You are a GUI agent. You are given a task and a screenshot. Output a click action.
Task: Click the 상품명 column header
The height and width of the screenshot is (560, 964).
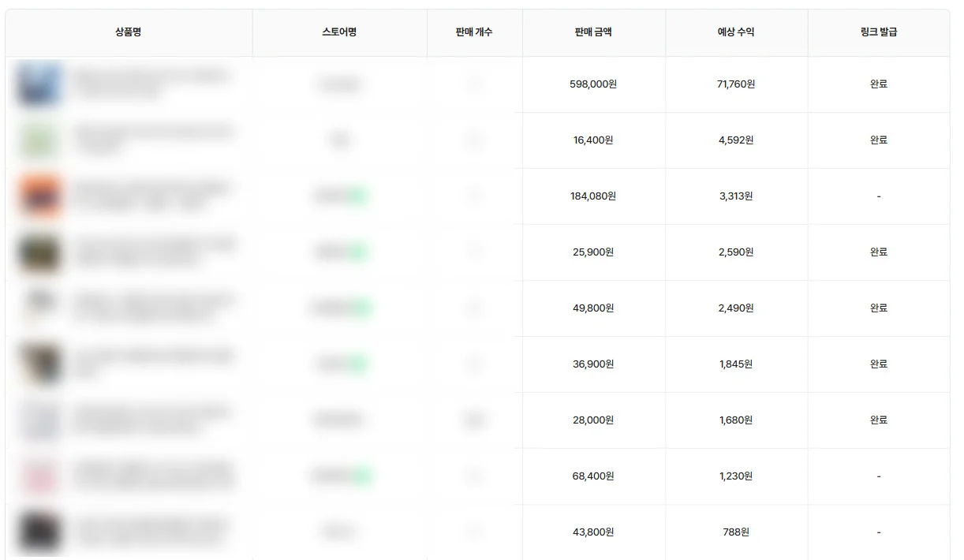(128, 32)
